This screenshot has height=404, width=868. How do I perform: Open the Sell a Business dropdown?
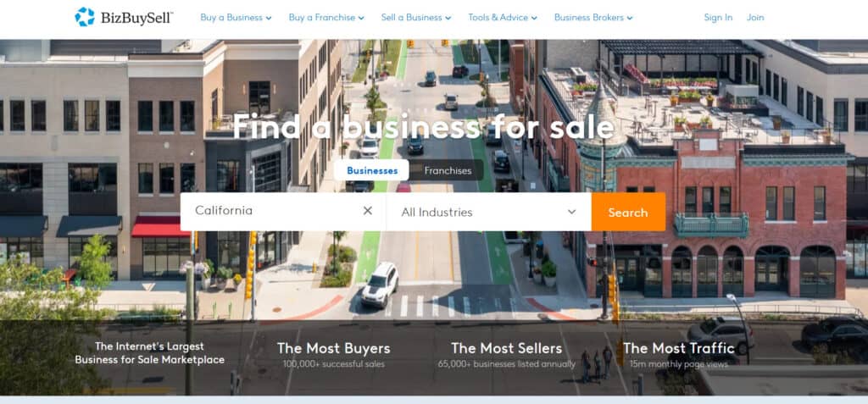415,18
